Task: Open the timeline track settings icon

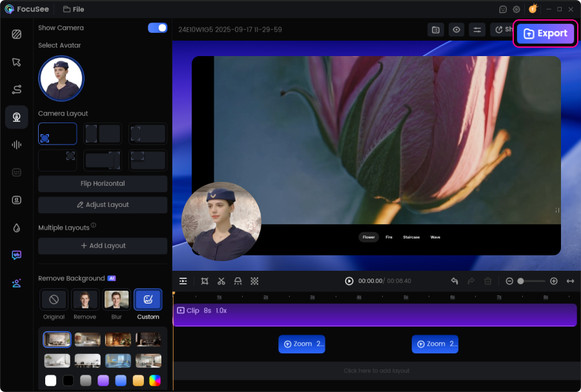Action: click(183, 281)
